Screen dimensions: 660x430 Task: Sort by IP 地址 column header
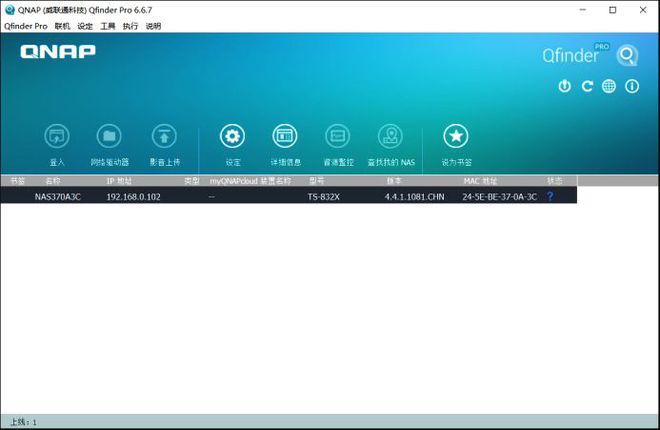(x=119, y=181)
